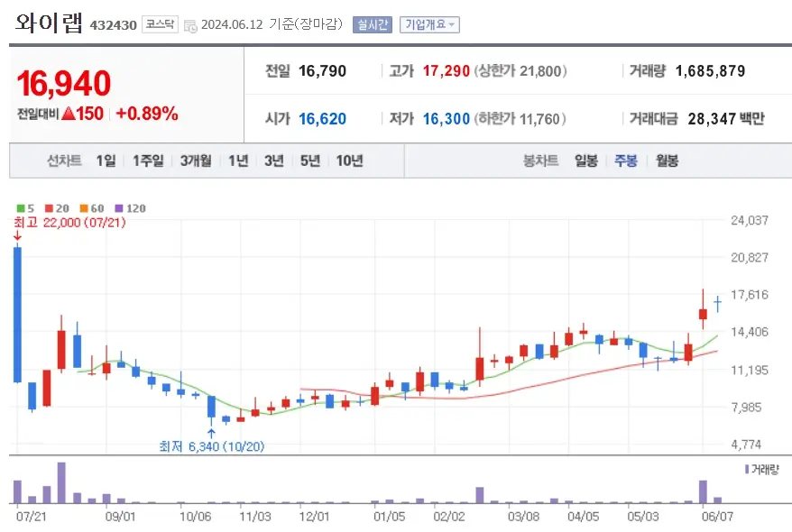Image resolution: width=792 pixels, height=532 pixels.
Task: Switch to 월봉 monthly candle view
Action: coord(667,161)
